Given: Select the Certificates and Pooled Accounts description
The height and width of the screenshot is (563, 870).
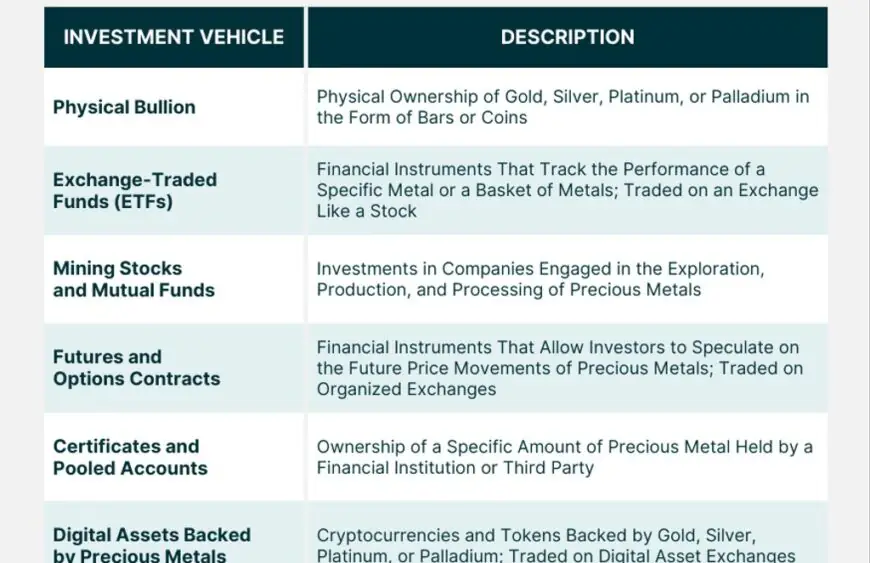Looking at the screenshot, I should coord(564,457).
